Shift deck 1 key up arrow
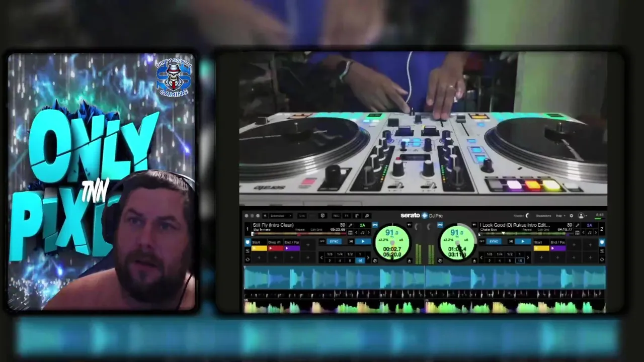This screenshot has height=362, width=644. 369,233
